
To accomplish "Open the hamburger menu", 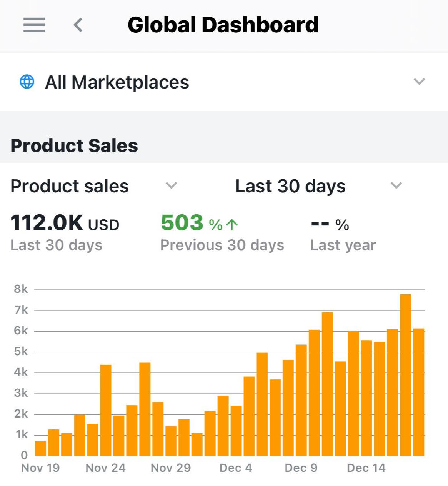I will (x=34, y=25).
